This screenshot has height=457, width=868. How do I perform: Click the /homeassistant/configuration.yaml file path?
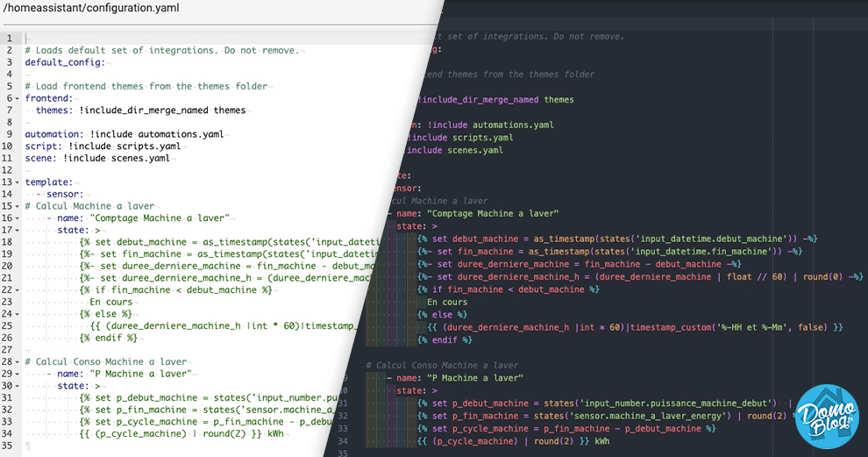click(91, 8)
